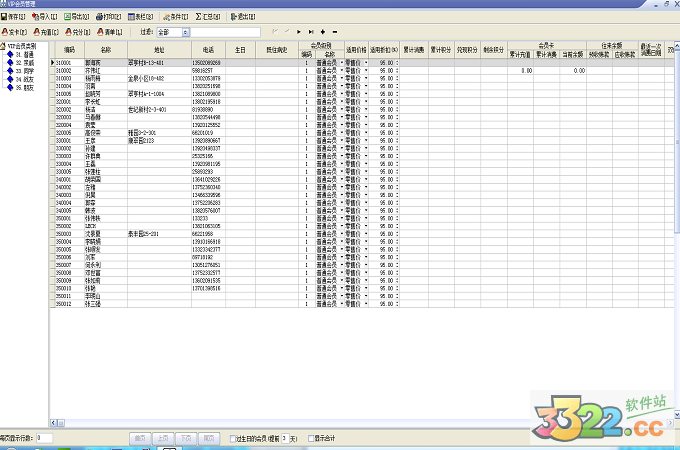Viewport: 680px width, 450px height.
Task: Open price type dropdown in row 350012
Action: point(366,304)
